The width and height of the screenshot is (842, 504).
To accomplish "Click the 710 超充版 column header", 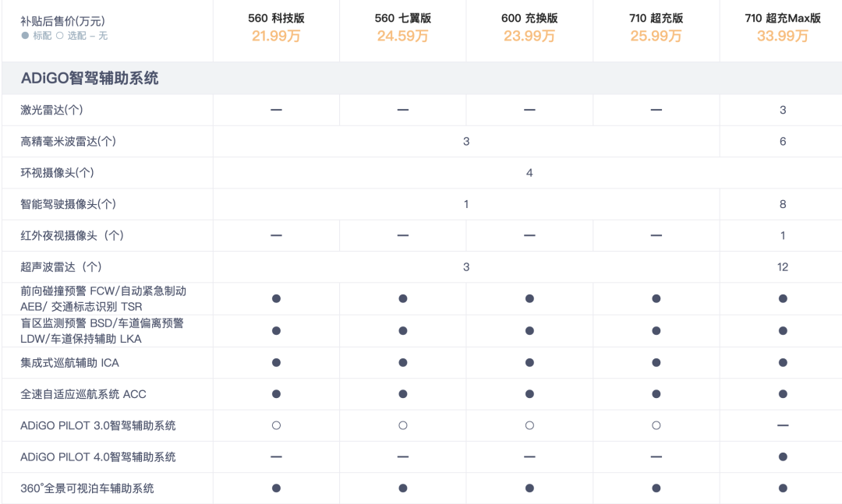I will [656, 18].
